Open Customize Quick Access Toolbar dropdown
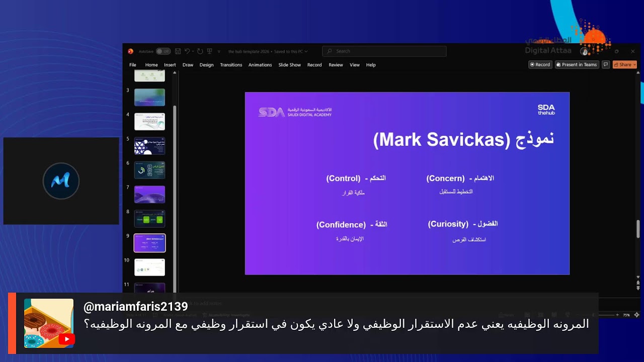Viewport: 644px width, 362px height. pyautogui.click(x=219, y=51)
